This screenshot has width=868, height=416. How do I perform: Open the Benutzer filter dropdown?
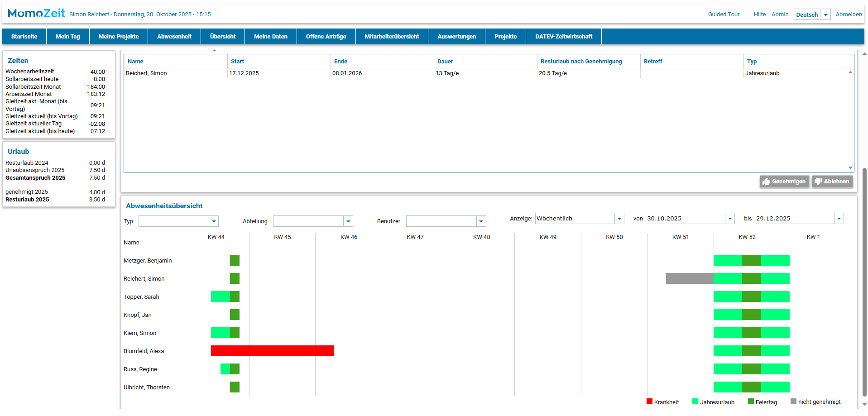pyautogui.click(x=481, y=221)
